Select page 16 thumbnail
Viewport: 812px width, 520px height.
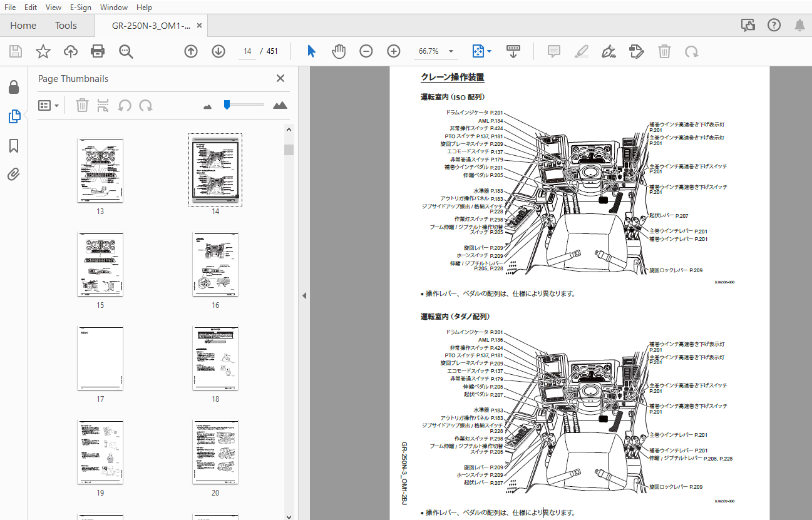pyautogui.click(x=215, y=264)
